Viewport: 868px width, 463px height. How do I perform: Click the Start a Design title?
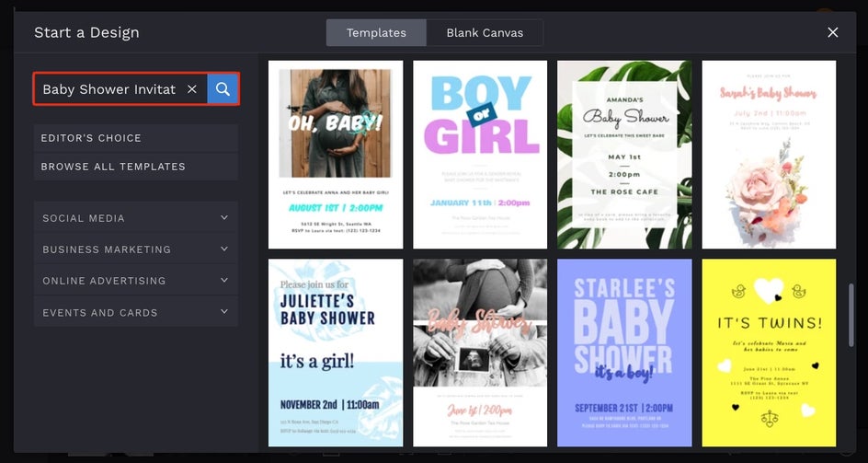[86, 32]
